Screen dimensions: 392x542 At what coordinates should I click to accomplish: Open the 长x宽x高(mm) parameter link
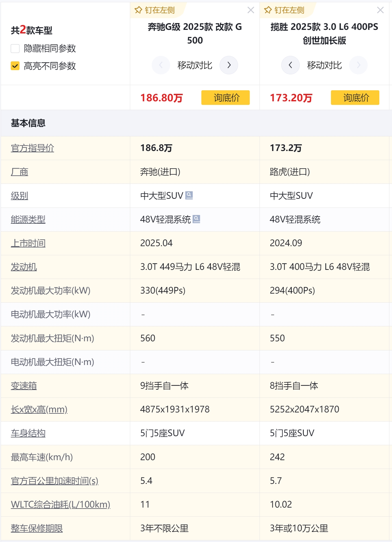click(39, 410)
